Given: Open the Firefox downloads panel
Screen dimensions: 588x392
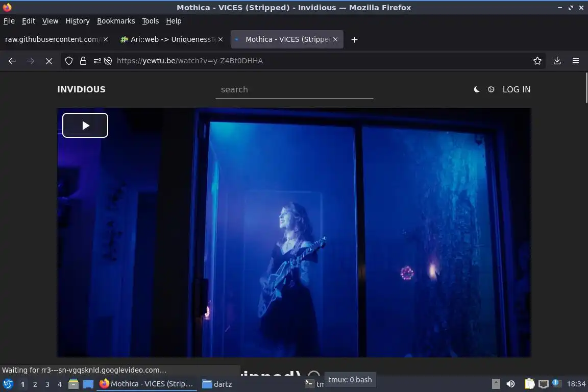Looking at the screenshot, I should click(x=557, y=61).
